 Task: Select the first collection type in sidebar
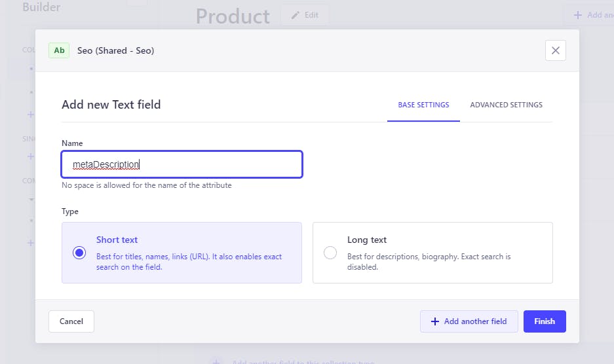pos(30,68)
